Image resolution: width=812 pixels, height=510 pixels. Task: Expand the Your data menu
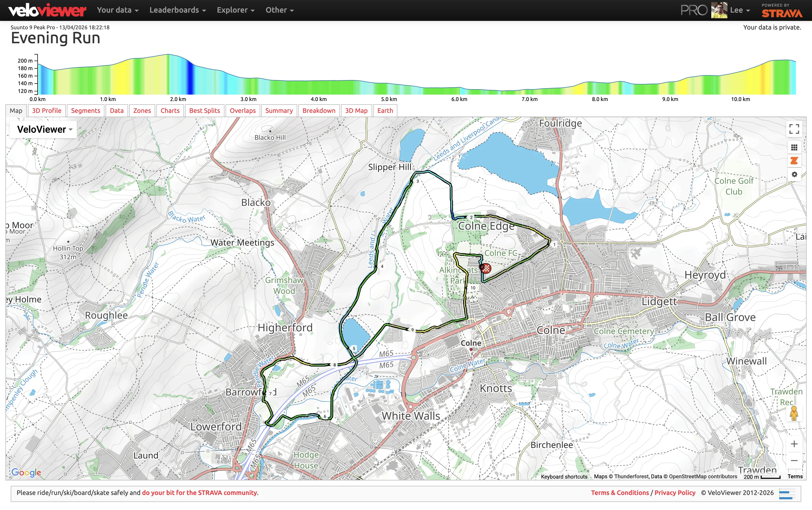click(x=117, y=10)
